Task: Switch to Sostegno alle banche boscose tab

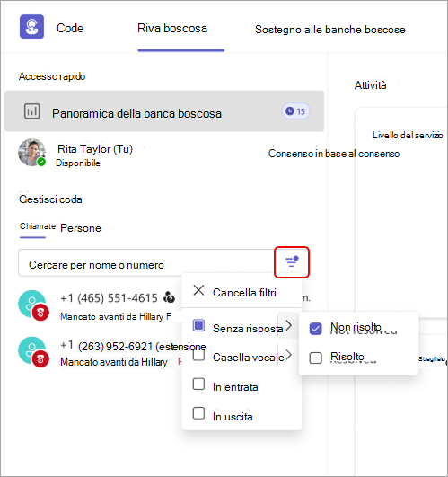Action: tap(330, 30)
